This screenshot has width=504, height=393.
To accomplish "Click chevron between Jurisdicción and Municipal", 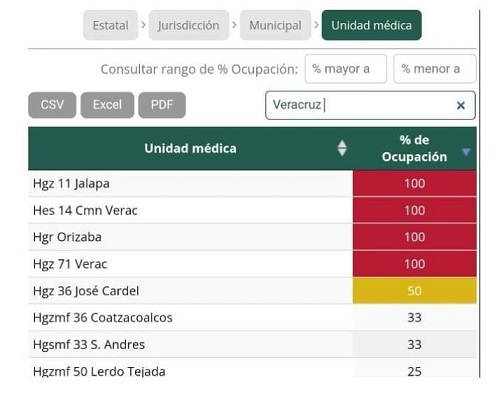I will (234, 25).
